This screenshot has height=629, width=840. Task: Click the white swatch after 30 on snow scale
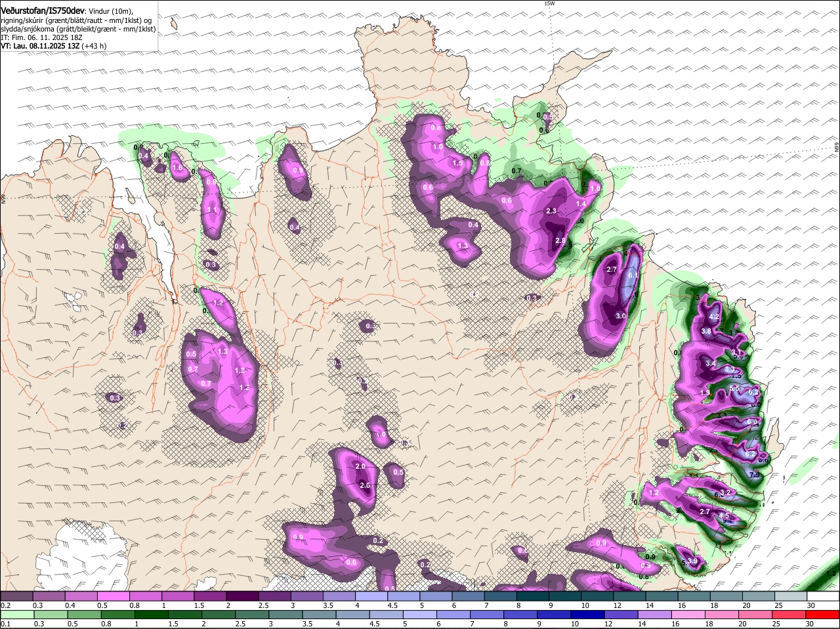tap(824, 596)
